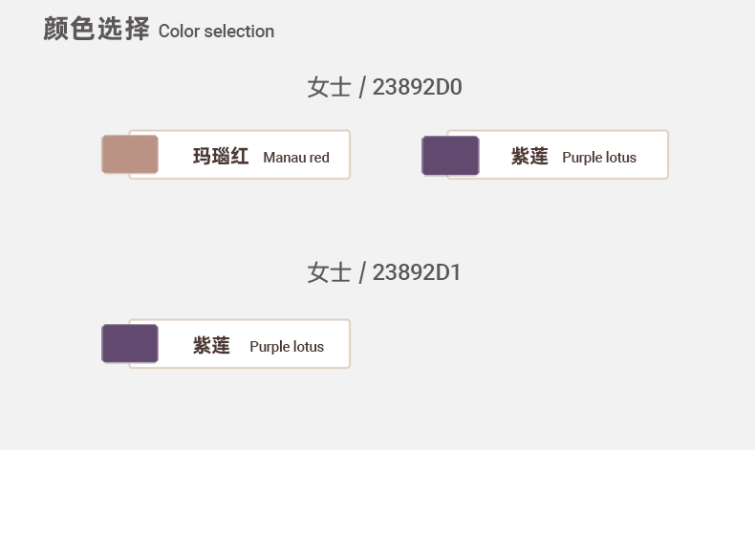Click the word "lotus" in the 23892D0 section
Viewport: 755px width, 560px height.
(x=620, y=158)
